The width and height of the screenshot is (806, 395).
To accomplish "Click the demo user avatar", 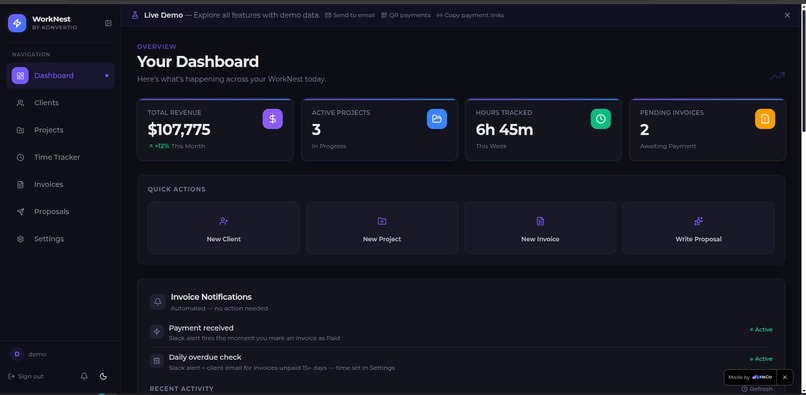I will (x=17, y=354).
